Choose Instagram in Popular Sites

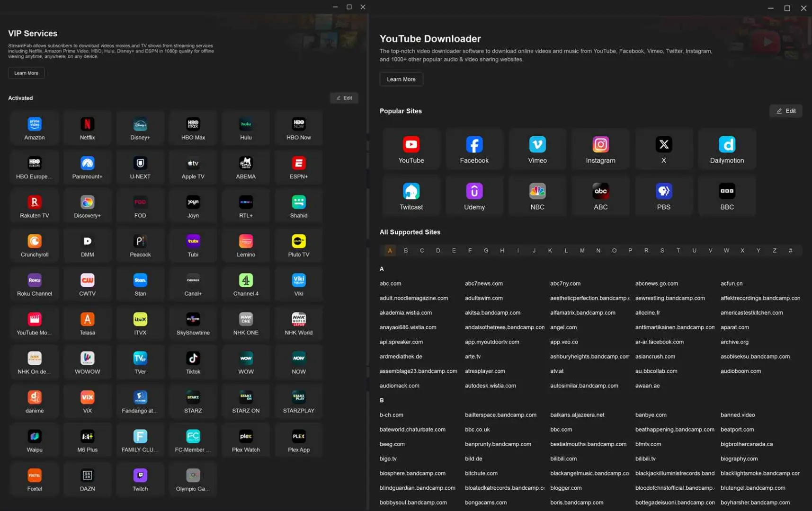click(600, 149)
